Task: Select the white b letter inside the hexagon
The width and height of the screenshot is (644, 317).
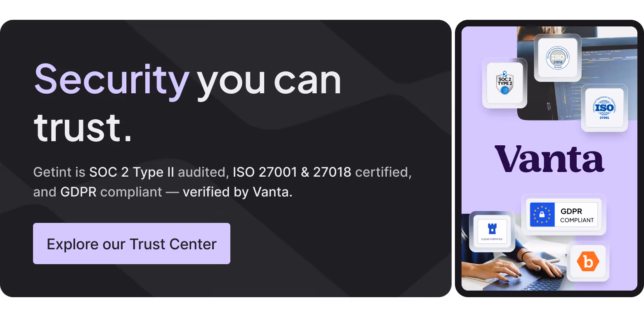Action: 588,262
